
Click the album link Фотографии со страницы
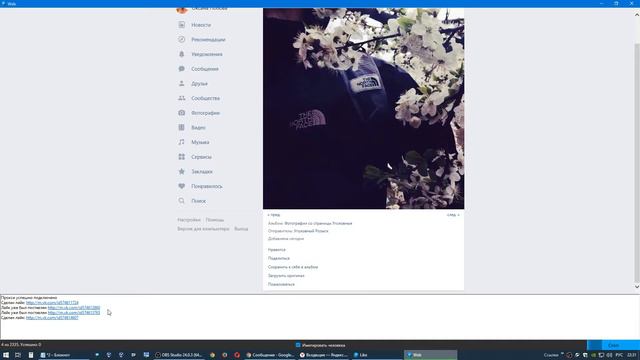[x=318, y=224]
